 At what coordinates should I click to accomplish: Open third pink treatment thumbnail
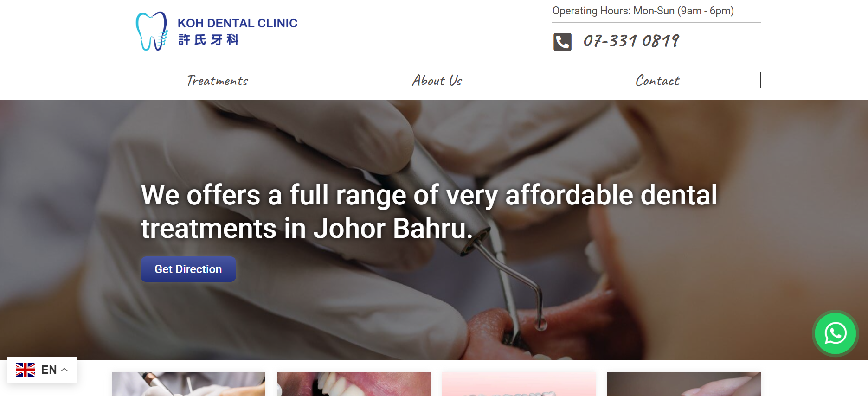[519, 384]
